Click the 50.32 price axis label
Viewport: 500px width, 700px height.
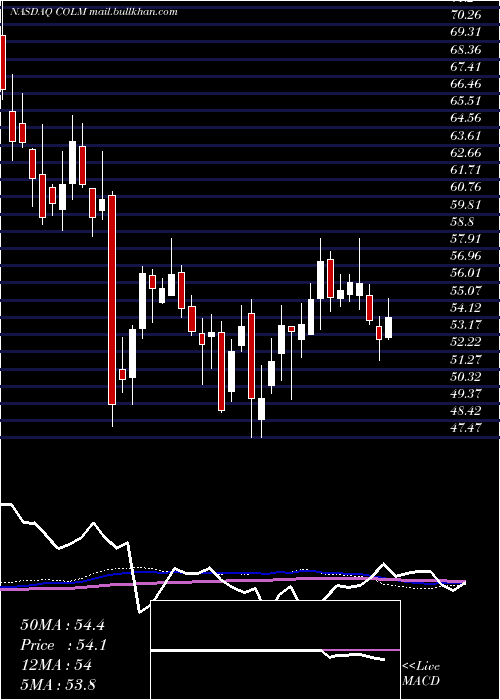pos(466,377)
